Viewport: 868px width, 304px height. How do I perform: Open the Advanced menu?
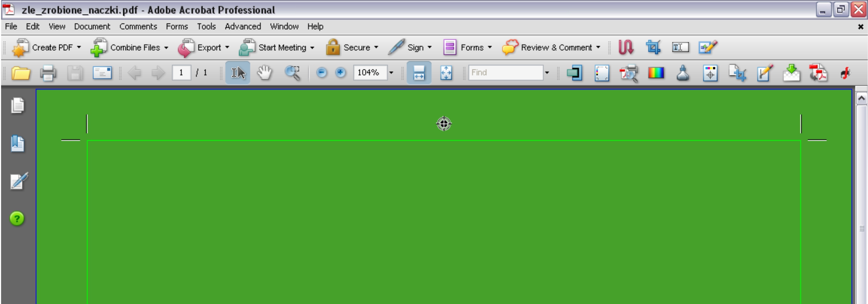point(242,26)
